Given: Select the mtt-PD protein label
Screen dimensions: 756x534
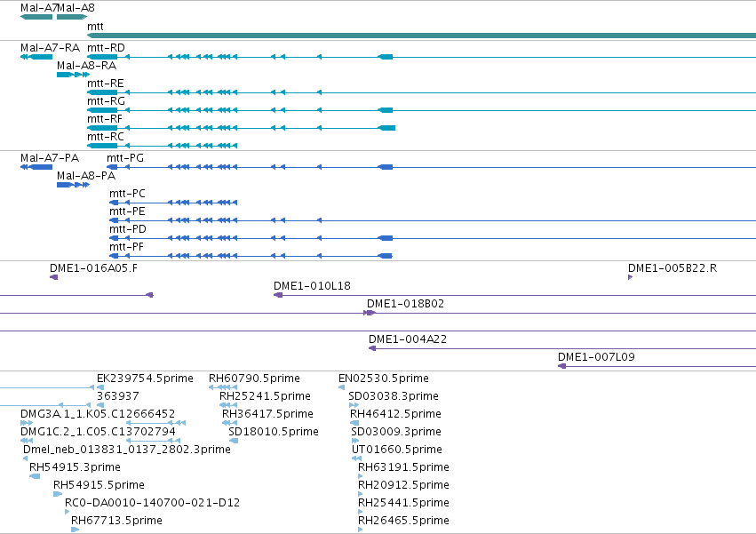Looking at the screenshot, I should pos(128,229).
